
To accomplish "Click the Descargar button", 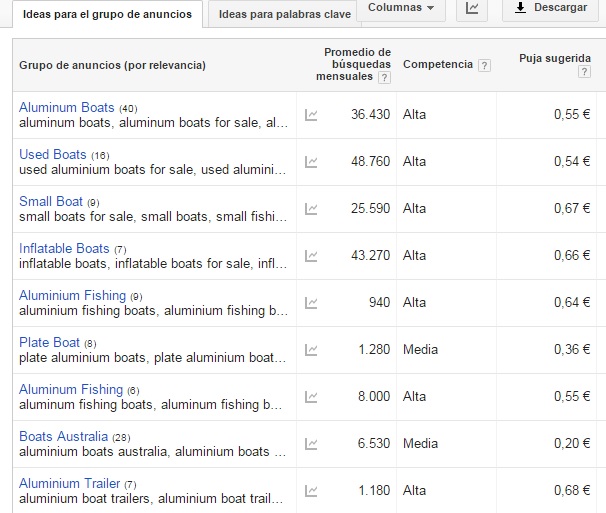I will click(550, 8).
